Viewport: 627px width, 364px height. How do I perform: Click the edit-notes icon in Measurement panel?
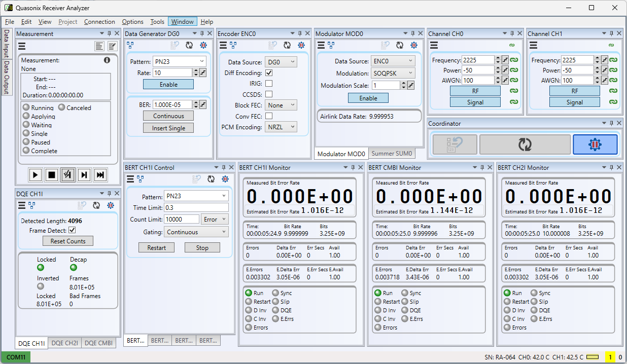coord(113,46)
